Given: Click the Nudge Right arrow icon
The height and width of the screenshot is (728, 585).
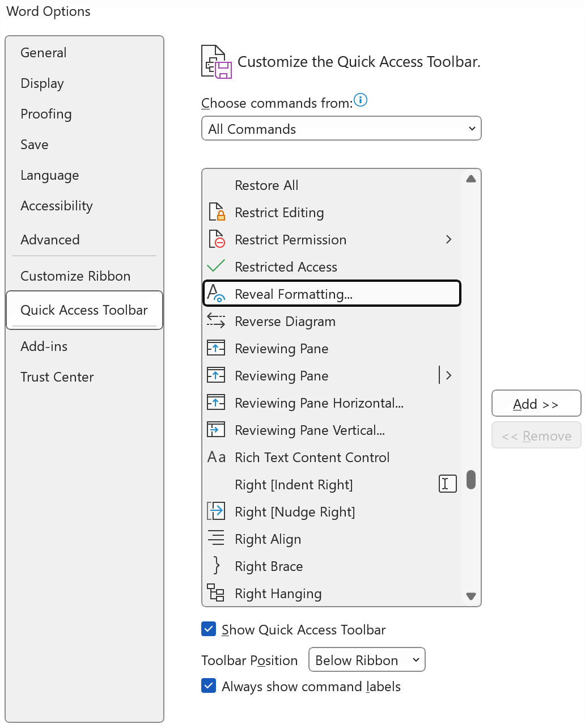Looking at the screenshot, I should tap(216, 511).
